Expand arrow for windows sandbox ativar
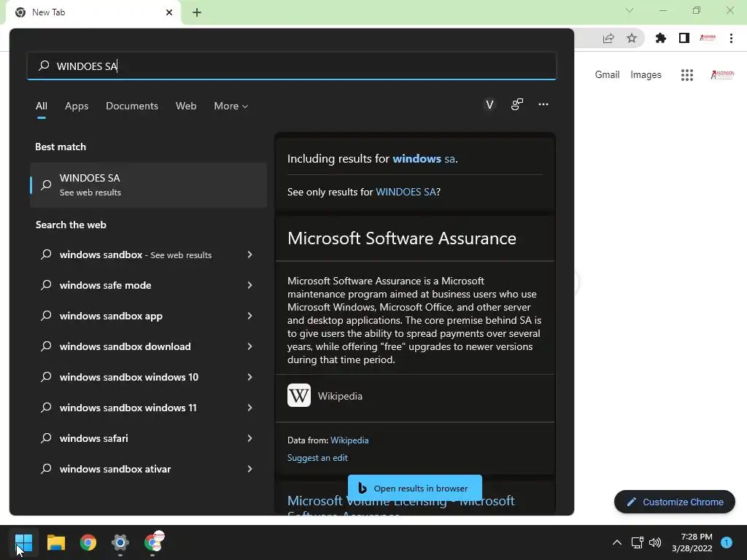Screen dimensions: 747x560 (x=249, y=469)
